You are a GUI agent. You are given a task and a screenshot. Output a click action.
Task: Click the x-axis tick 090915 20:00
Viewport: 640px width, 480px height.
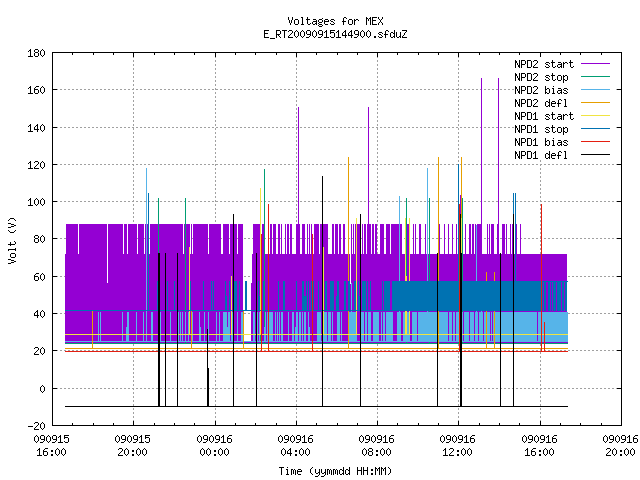(x=133, y=446)
